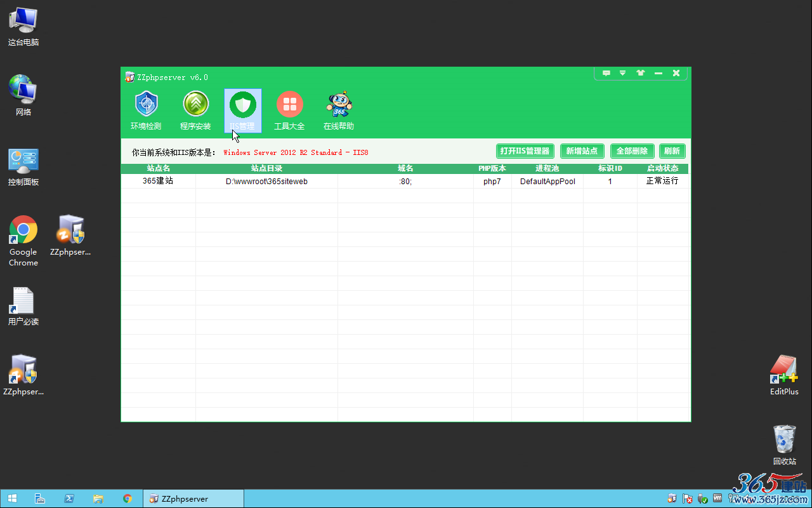Click the shirt skin-change icon

pos(640,73)
